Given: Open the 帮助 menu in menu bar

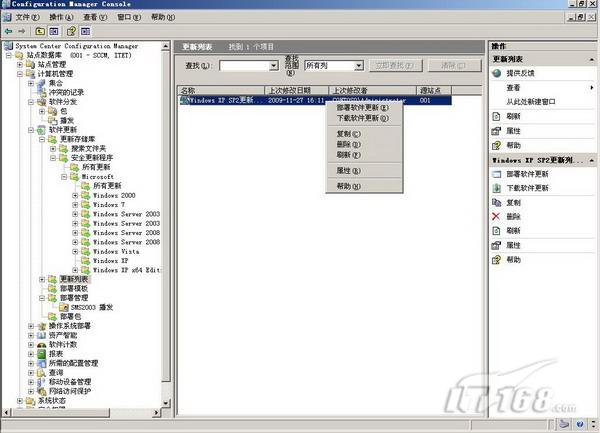Looking at the screenshot, I should [x=163, y=17].
